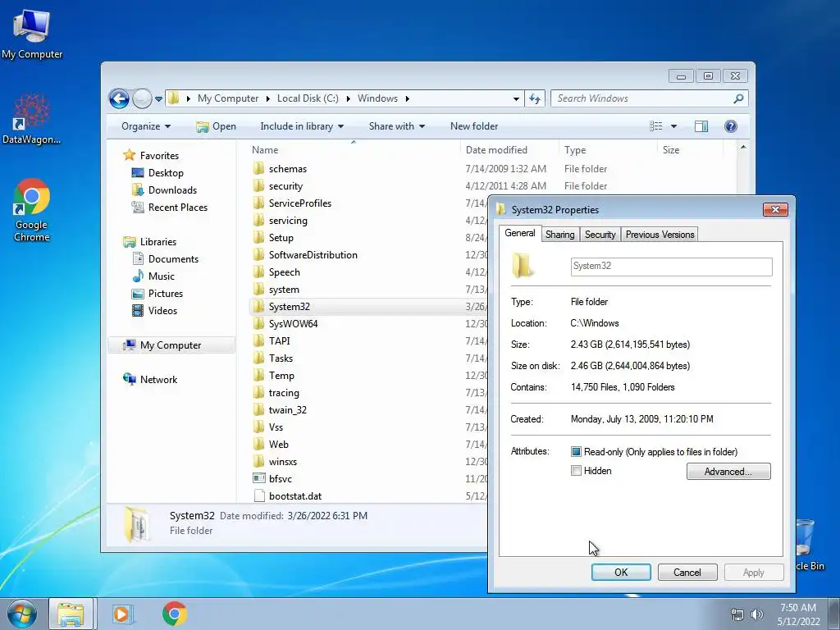This screenshot has width=840, height=630.
Task: Expand the Local Disk (C:) breadcrumb arrow
Action: [x=348, y=98]
